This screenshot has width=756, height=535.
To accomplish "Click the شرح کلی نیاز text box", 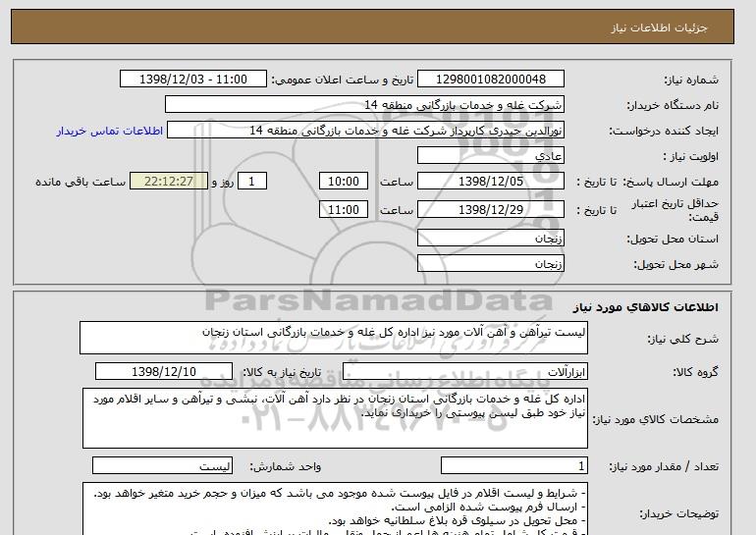I will click(x=334, y=338).
